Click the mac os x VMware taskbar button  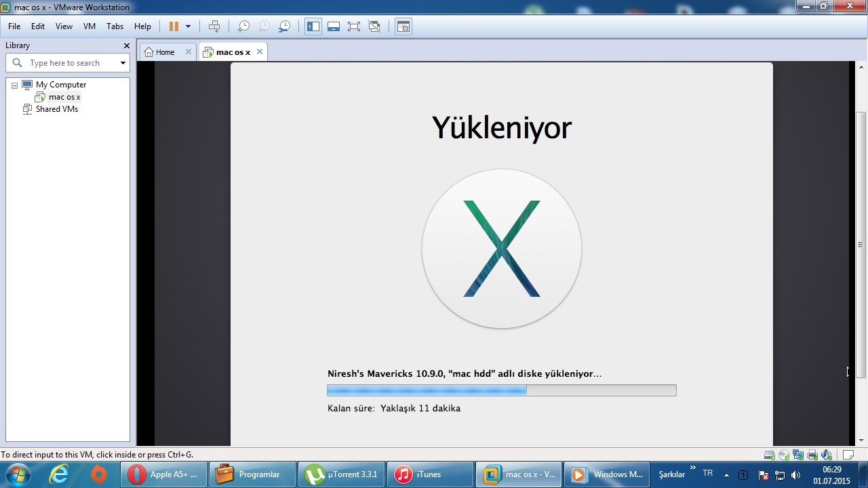click(x=519, y=474)
